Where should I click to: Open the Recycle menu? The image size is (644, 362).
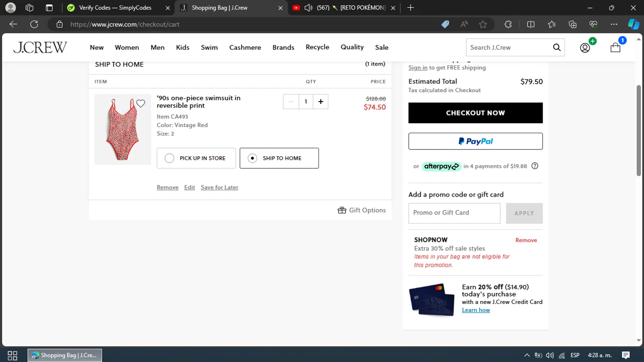point(317,47)
